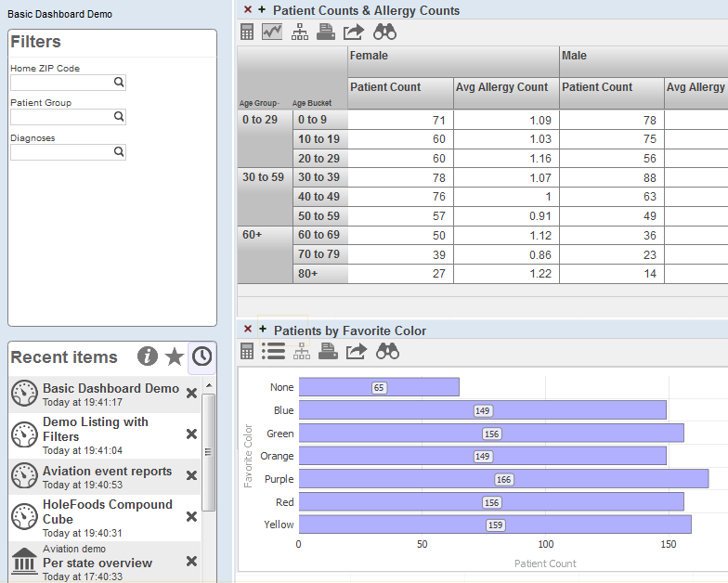This screenshot has height=583, width=728.
Task: Select the 60+ age group row
Action: point(266,254)
